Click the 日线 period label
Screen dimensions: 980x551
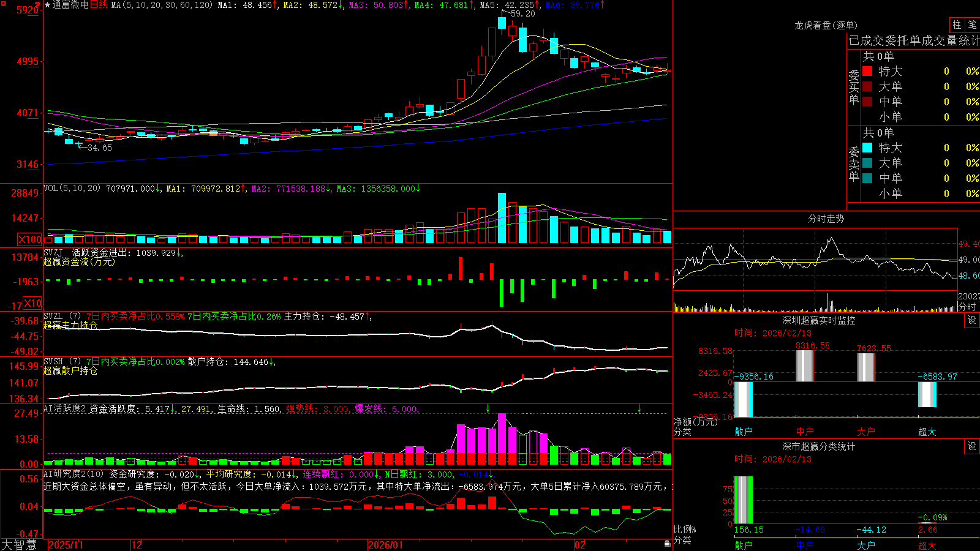[99, 5]
